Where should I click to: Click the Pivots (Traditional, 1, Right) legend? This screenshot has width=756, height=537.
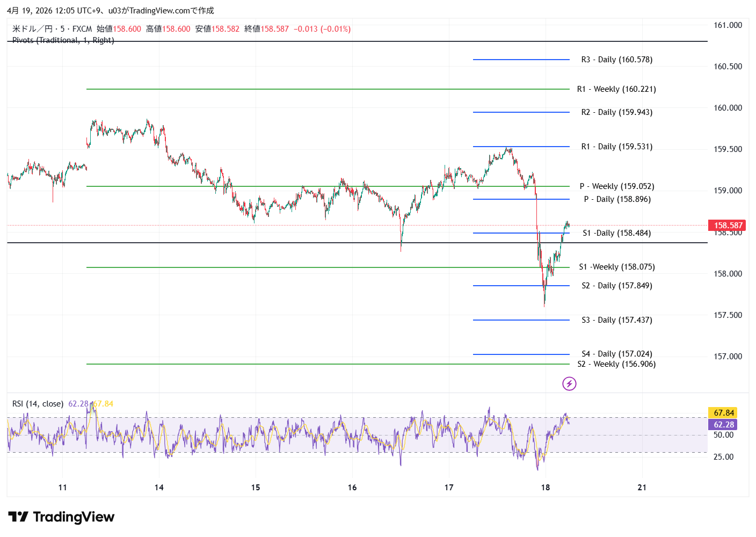(x=63, y=40)
